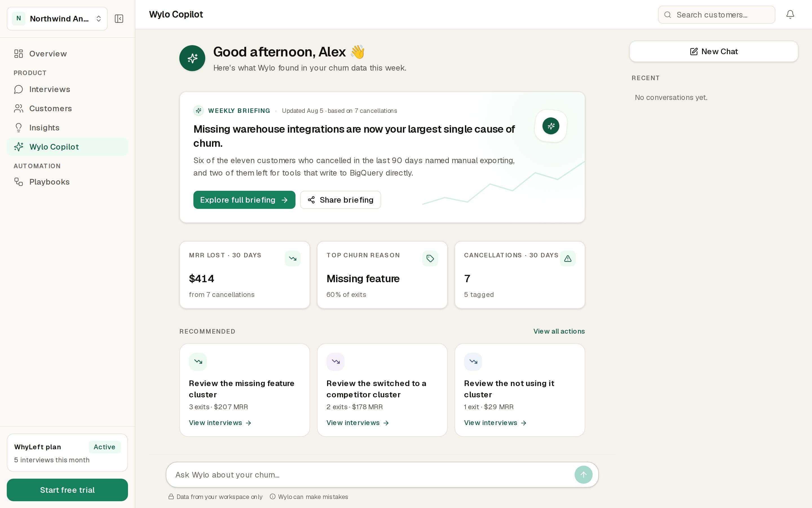Click the lock icon by workspace data note
The height and width of the screenshot is (508, 812).
171,497
